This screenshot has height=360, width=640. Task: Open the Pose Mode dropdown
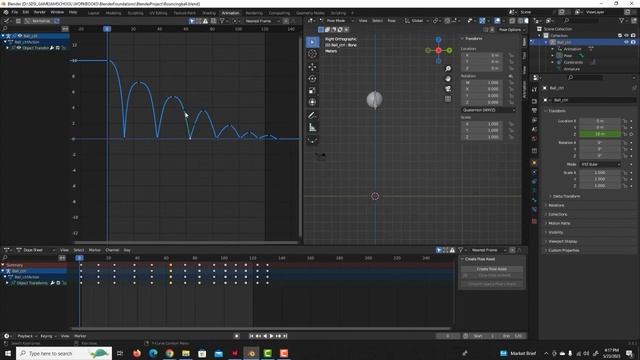click(336, 20)
